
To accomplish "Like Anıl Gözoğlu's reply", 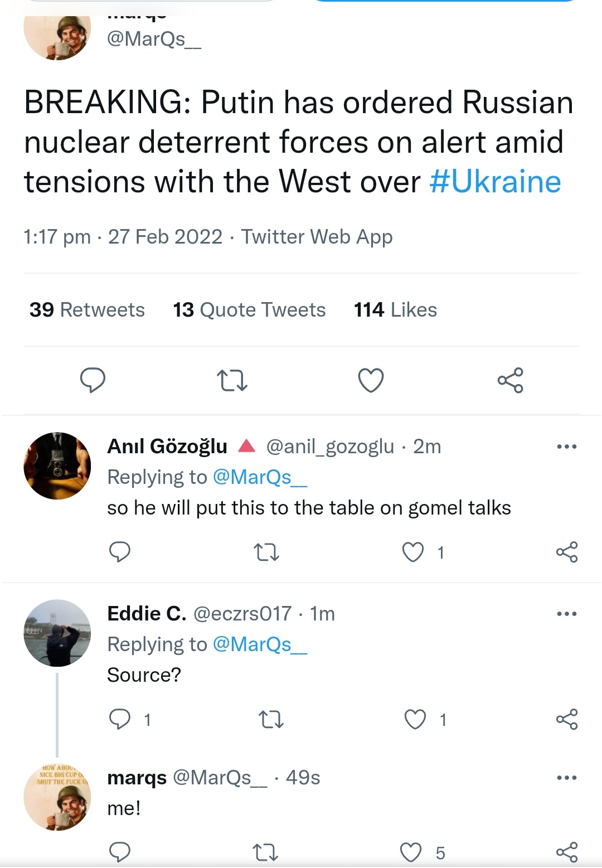I will [413, 552].
